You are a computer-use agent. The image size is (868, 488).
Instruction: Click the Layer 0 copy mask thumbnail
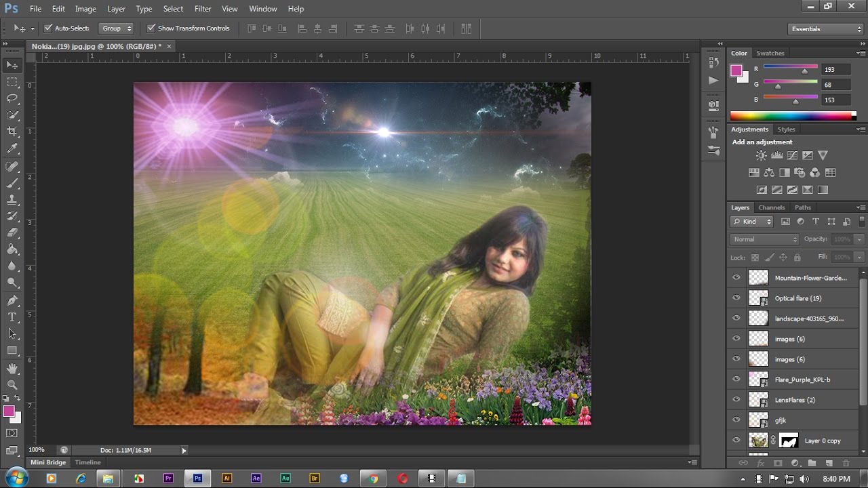pyautogui.click(x=788, y=441)
